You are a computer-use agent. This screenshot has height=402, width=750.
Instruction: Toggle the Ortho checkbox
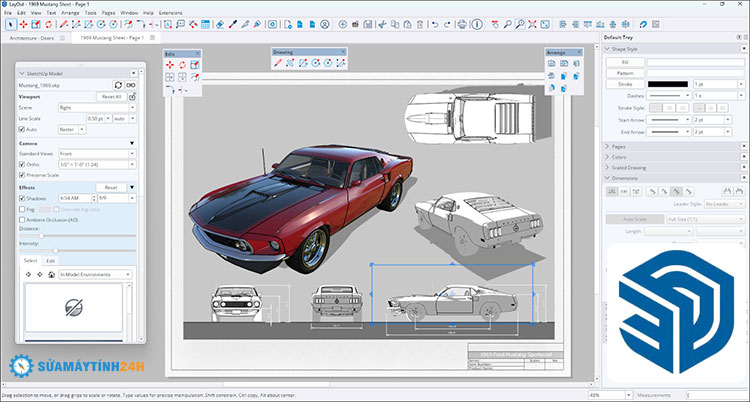coord(22,165)
